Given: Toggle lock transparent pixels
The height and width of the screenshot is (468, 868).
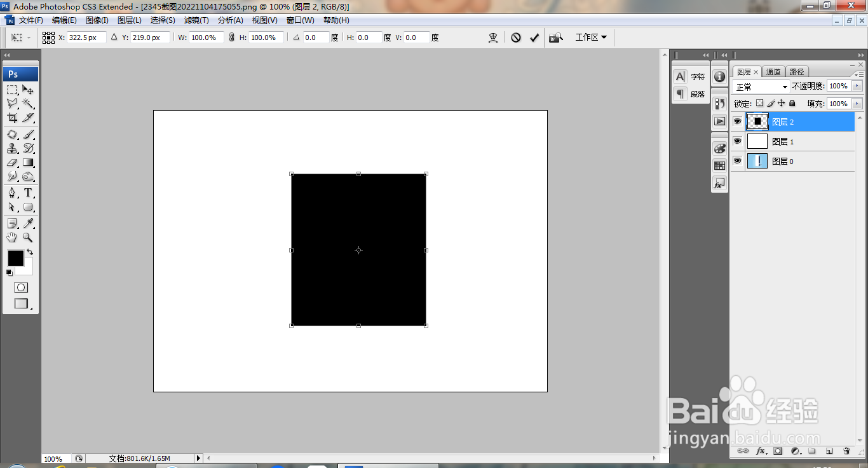Looking at the screenshot, I should coord(759,103).
